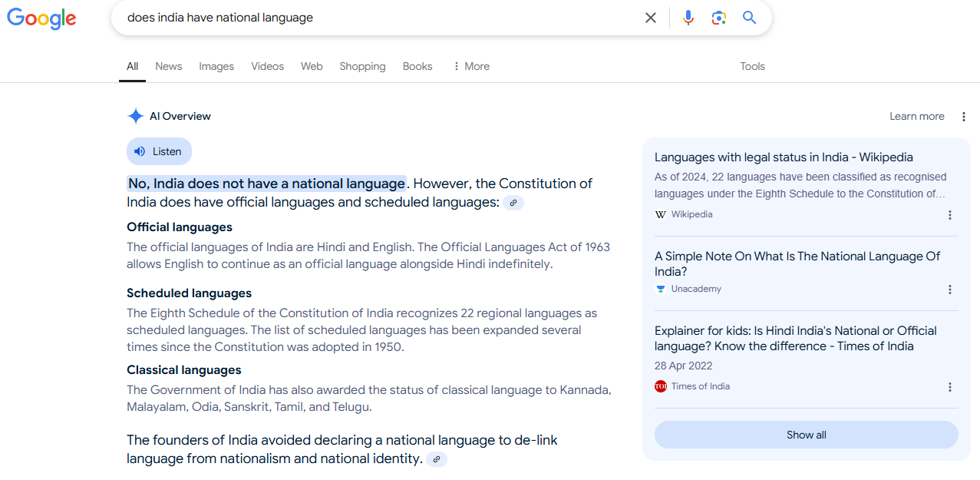
Task: Click the Google voice search microphone icon
Action: 688,17
